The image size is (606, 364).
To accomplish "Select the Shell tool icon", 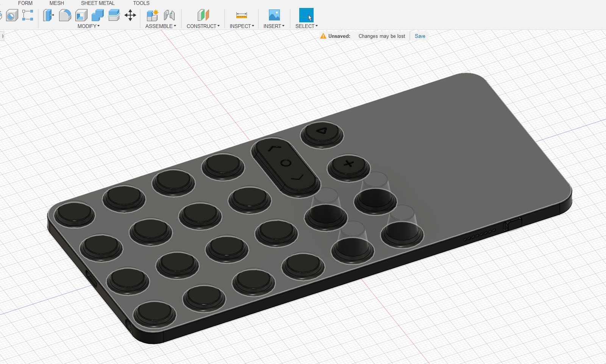I will click(x=81, y=15).
